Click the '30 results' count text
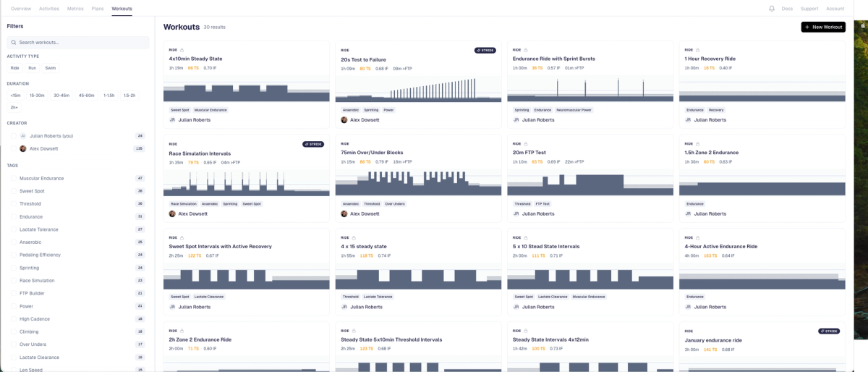Viewport: 868px width, 372px height. [215, 27]
